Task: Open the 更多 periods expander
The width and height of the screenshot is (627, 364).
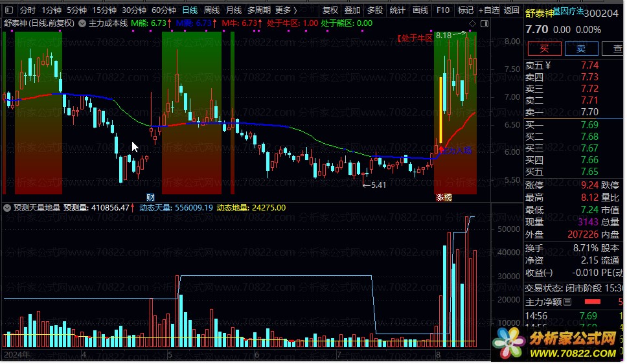Action: click(286, 10)
